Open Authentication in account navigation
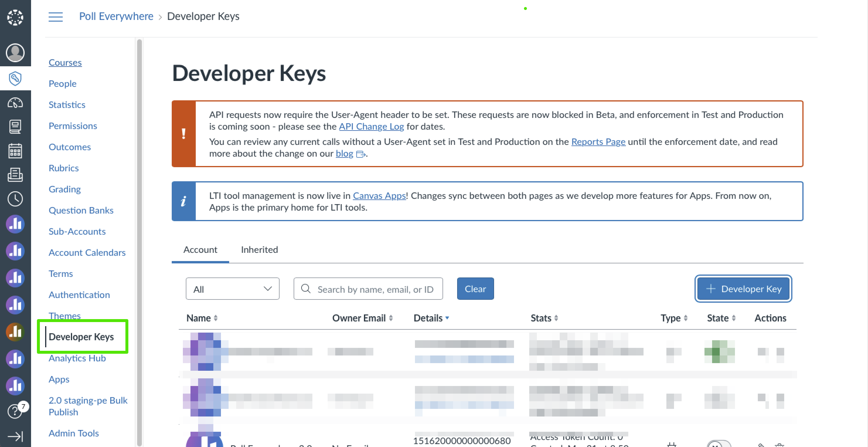The image size is (868, 447). (79, 295)
